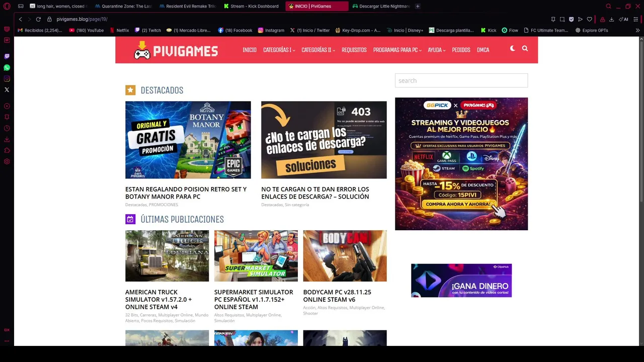
Task: Click the pinboard pin icon in address bar
Action: click(x=553, y=19)
